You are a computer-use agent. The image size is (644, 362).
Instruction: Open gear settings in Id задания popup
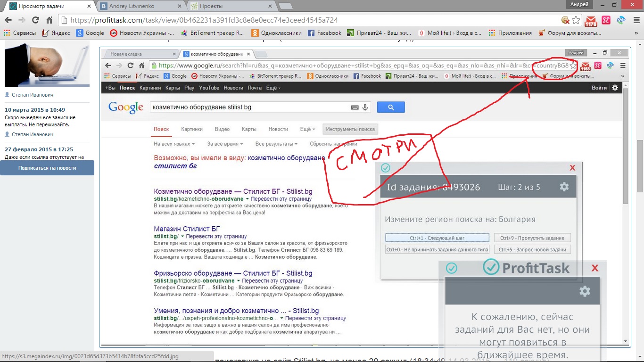[x=564, y=187]
